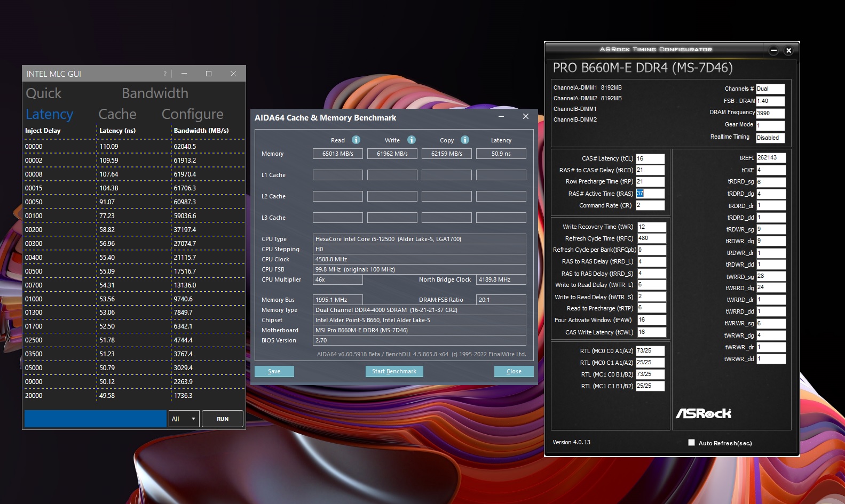Open the Cache tab
The height and width of the screenshot is (504, 845).
click(x=117, y=114)
